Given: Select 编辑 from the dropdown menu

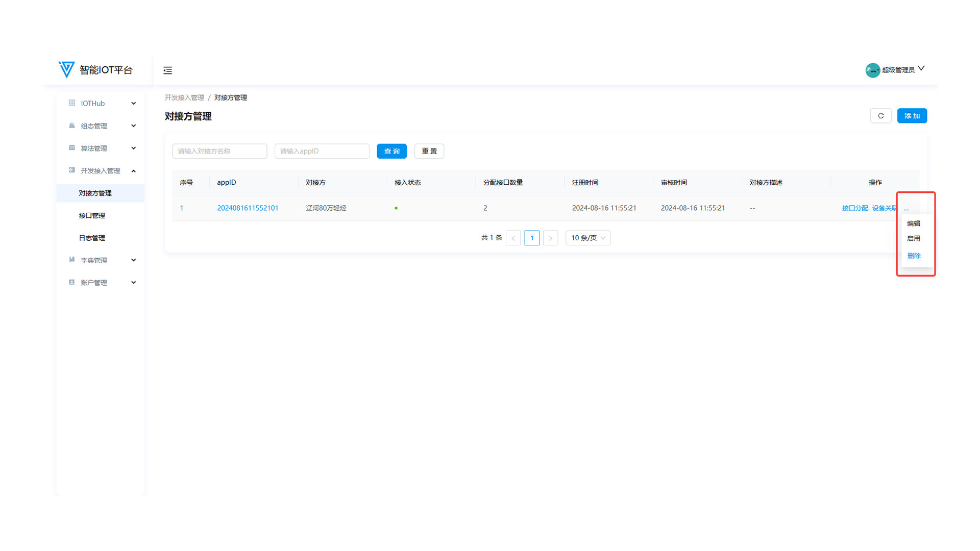Looking at the screenshot, I should [914, 223].
